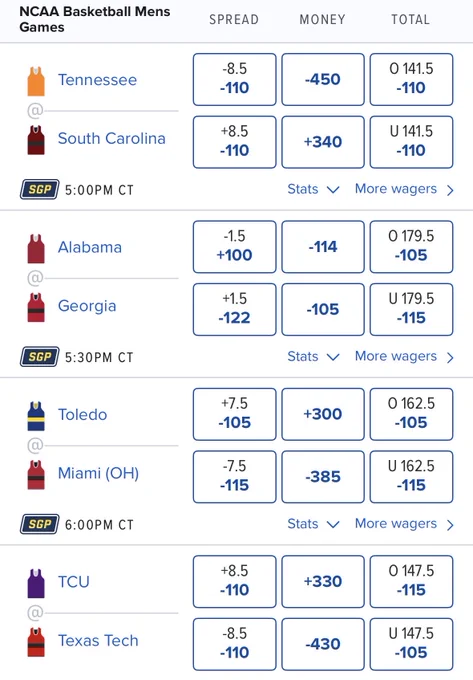Expand Stats for Toledo at Miami (OH)
This screenshot has width=473, height=680.
pyautogui.click(x=313, y=524)
